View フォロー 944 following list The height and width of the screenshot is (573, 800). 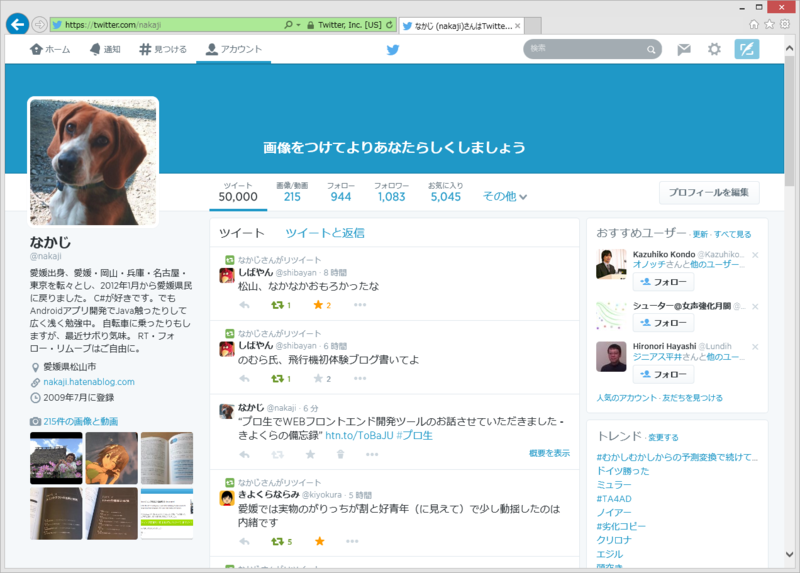click(x=340, y=192)
